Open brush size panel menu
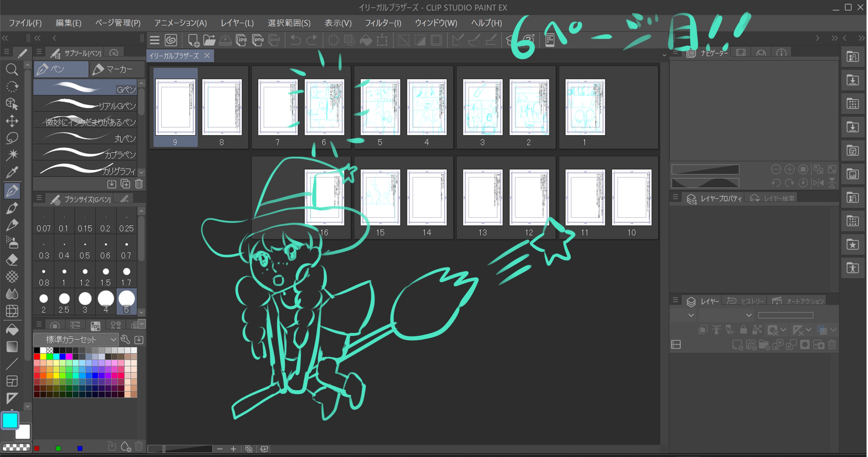 pos(39,198)
